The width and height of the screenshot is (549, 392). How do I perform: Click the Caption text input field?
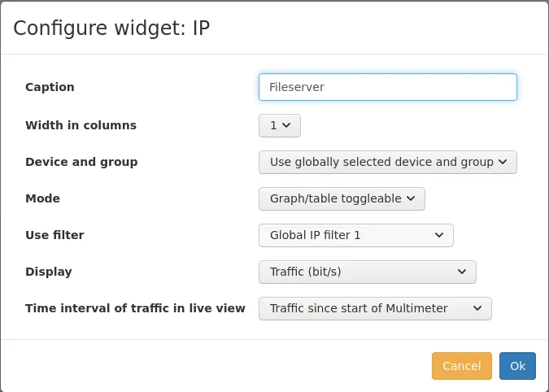387,87
